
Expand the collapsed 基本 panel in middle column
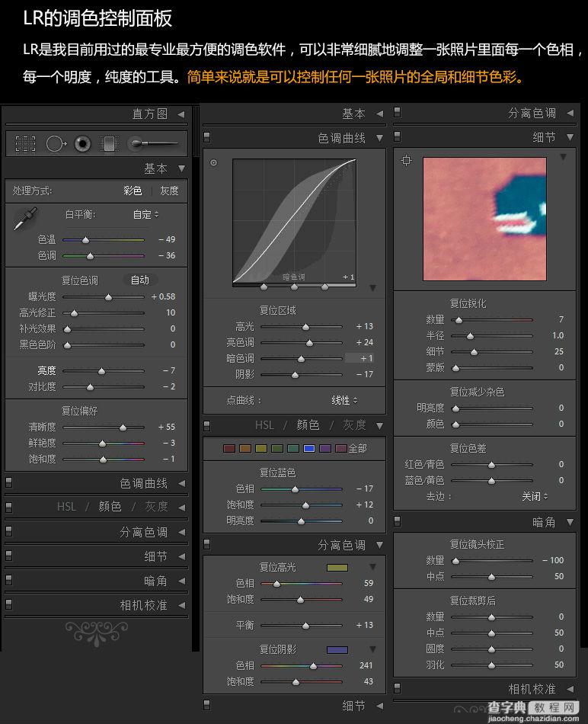click(x=379, y=114)
